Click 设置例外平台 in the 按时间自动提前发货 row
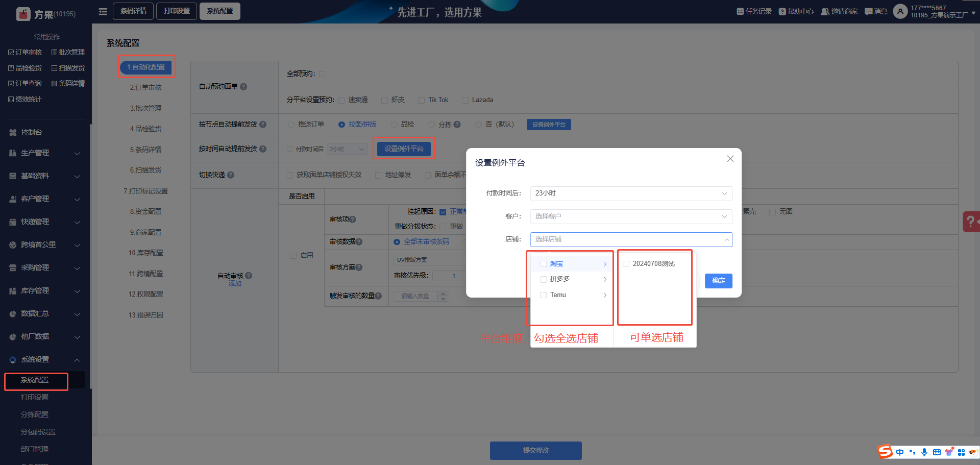Viewport: 980px width, 465px height. [404, 149]
